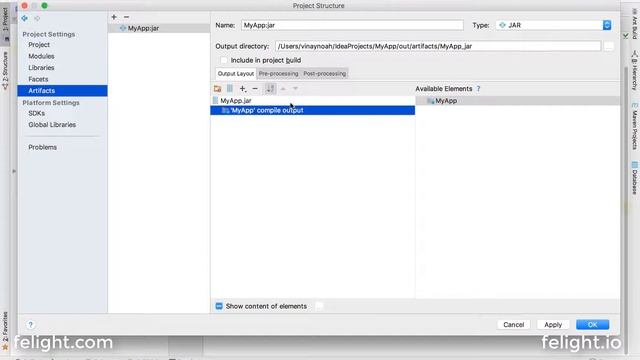The width and height of the screenshot is (640, 360).
Task: Toggle sort elements by names and types
Action: click(x=270, y=89)
